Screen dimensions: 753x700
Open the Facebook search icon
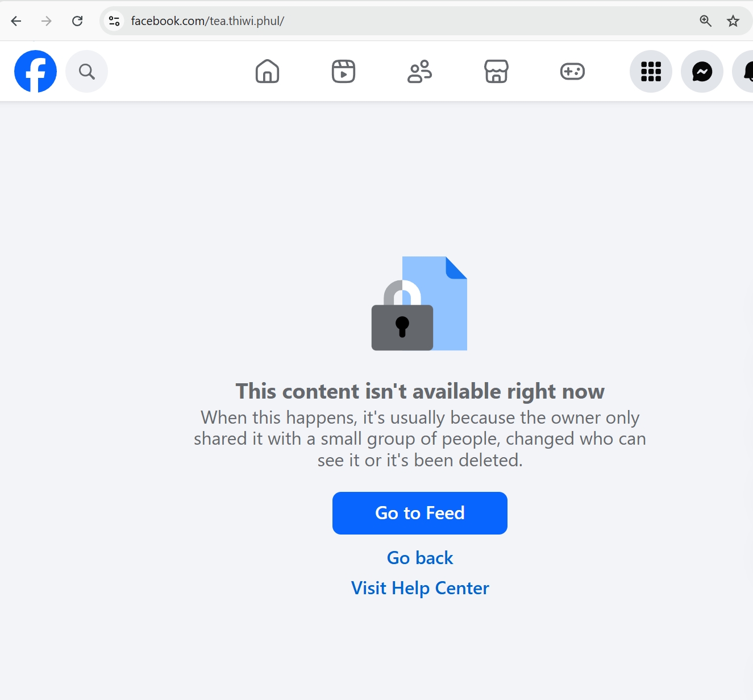[x=87, y=72]
